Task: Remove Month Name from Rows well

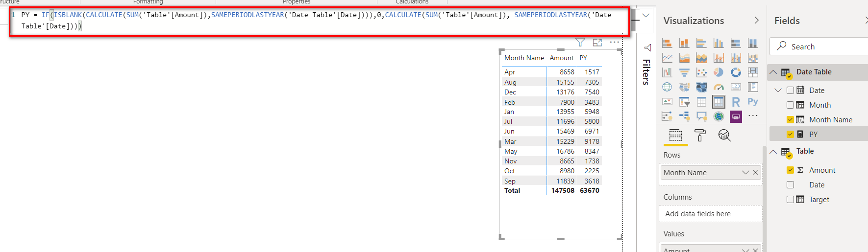Action: coord(755,172)
